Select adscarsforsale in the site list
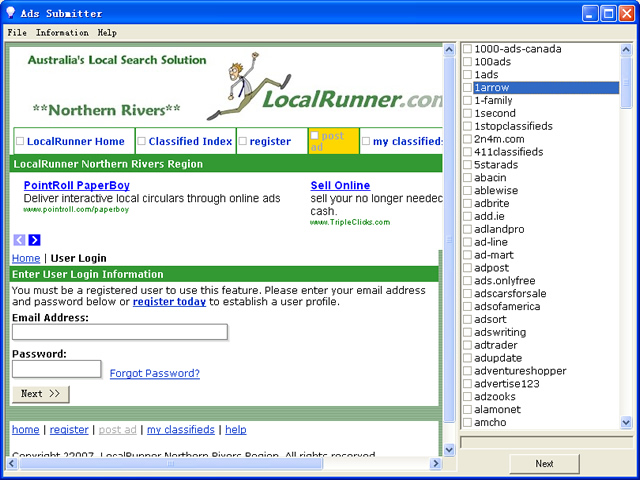 click(510, 293)
